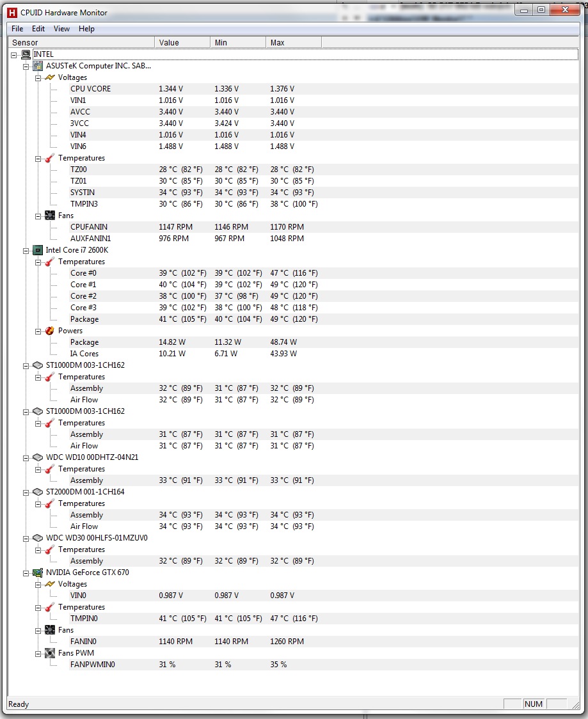Click the GTX 670 Fans icon
588x719 pixels.
coord(49,630)
